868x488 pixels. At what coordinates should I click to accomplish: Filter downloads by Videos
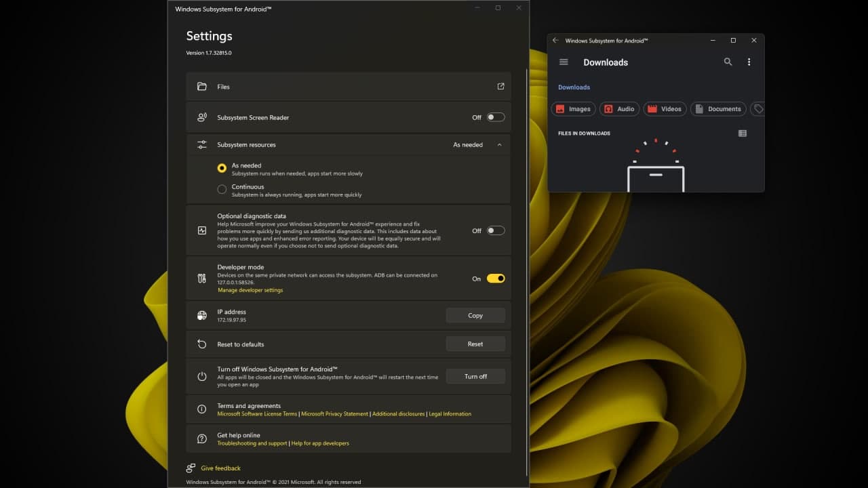[x=665, y=108]
